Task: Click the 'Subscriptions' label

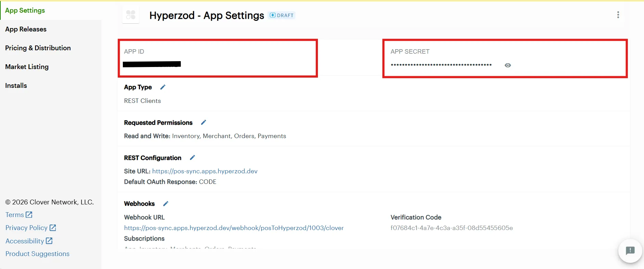Action: point(144,239)
